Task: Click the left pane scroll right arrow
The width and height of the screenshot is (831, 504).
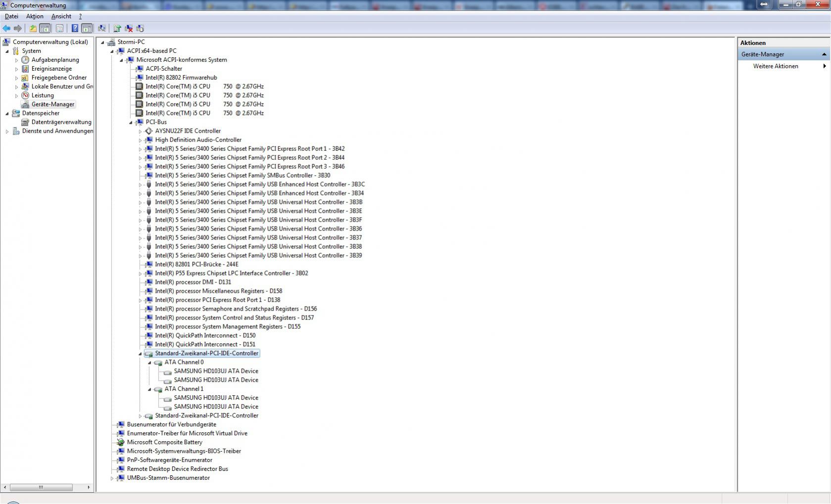Action: coord(89,488)
